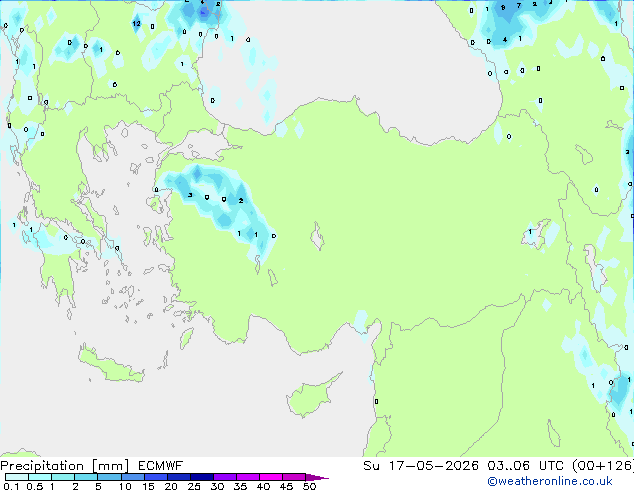Click the '(00+126)' forecast offset text
Viewport: 634px width, 490px height.
pos(603,466)
